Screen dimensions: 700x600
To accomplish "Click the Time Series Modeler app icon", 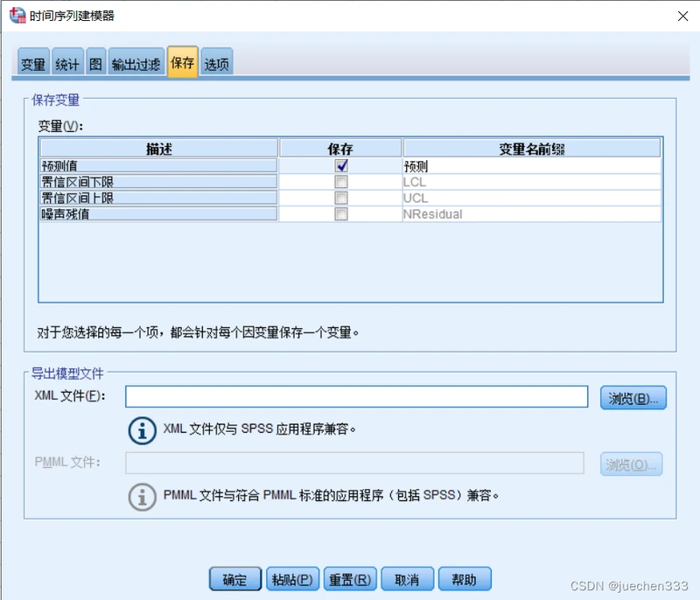I will [x=17, y=16].
